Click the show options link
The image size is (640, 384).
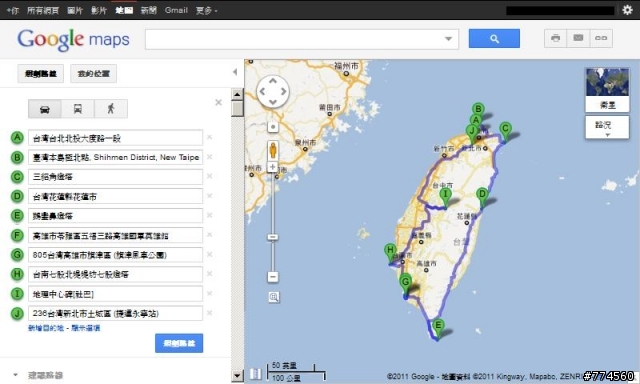[x=85, y=328]
